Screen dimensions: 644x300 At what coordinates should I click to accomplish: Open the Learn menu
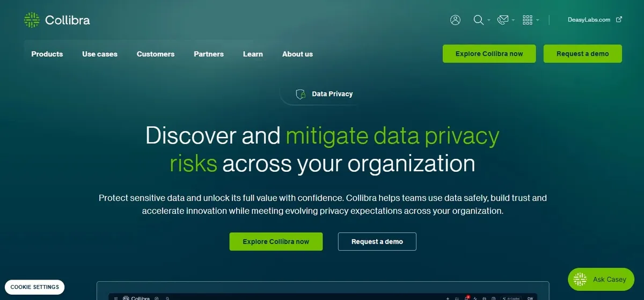click(x=253, y=54)
